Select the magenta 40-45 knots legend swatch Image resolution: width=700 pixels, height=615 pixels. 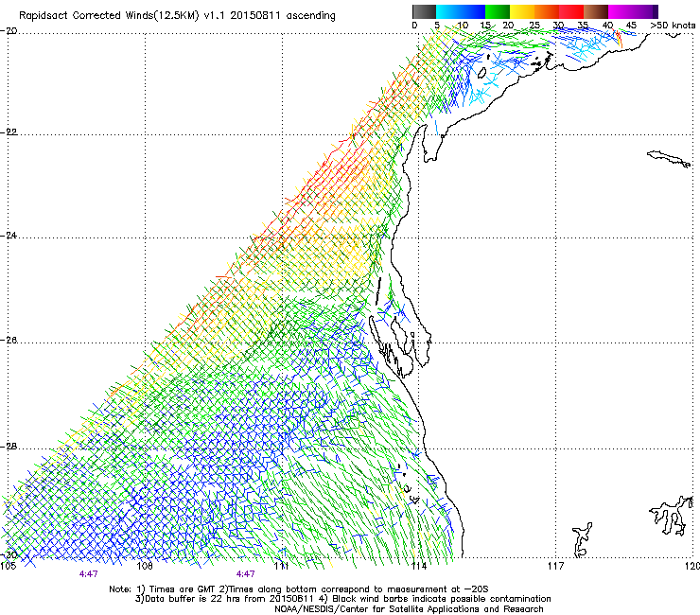coord(621,11)
